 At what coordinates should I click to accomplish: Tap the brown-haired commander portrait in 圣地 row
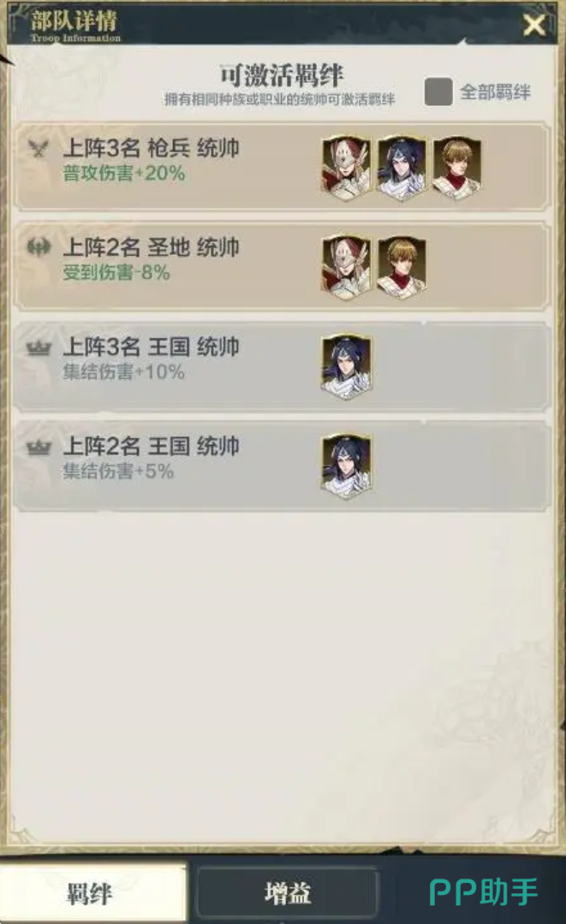[402, 268]
